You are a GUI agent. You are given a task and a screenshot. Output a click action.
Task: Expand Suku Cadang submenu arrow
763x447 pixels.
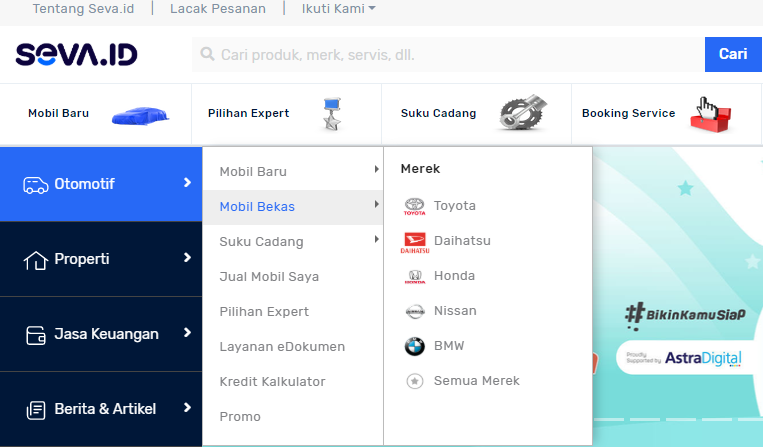point(376,239)
